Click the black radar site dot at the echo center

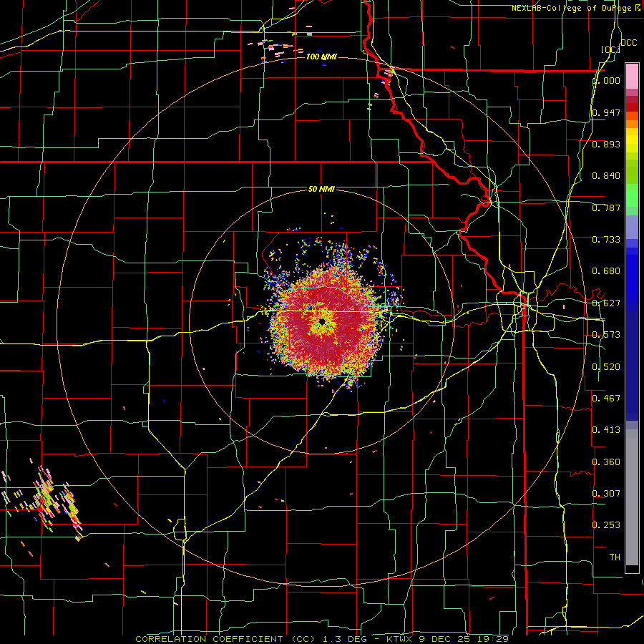322,321
